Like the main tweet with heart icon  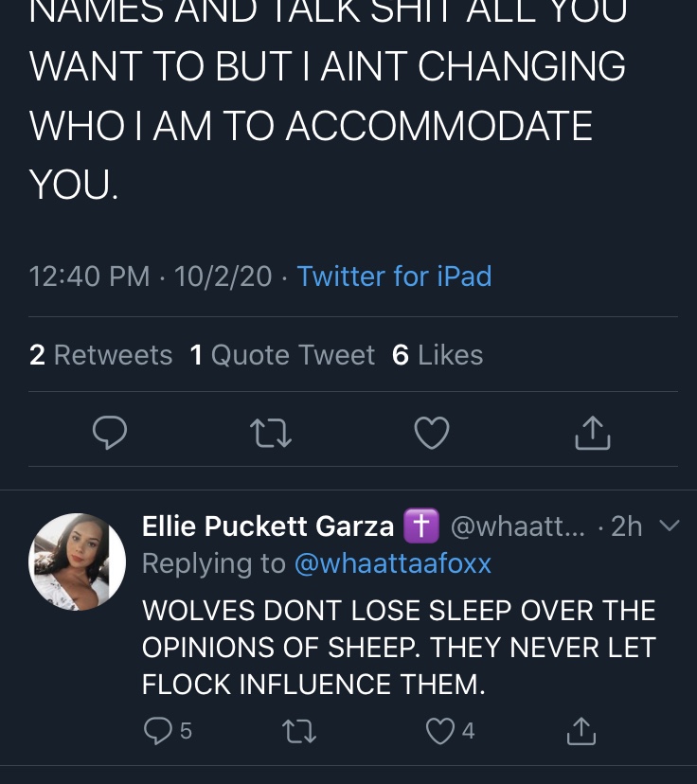[x=432, y=433]
